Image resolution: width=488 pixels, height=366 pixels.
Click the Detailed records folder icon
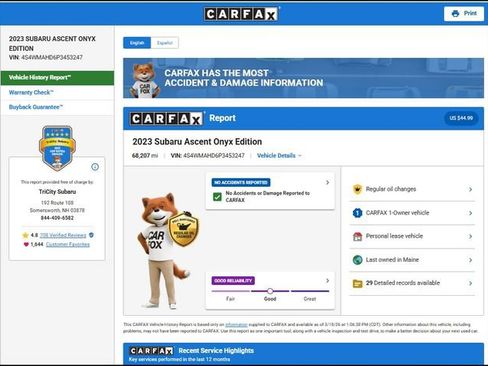357,283
